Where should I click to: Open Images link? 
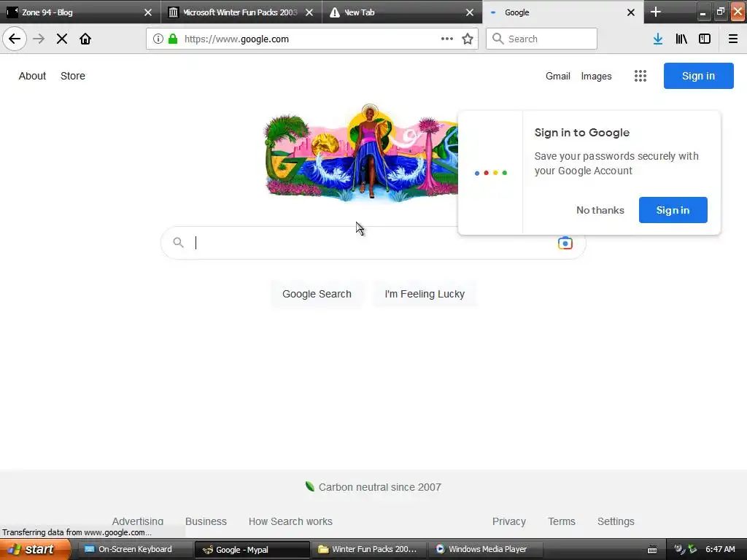[x=596, y=76]
